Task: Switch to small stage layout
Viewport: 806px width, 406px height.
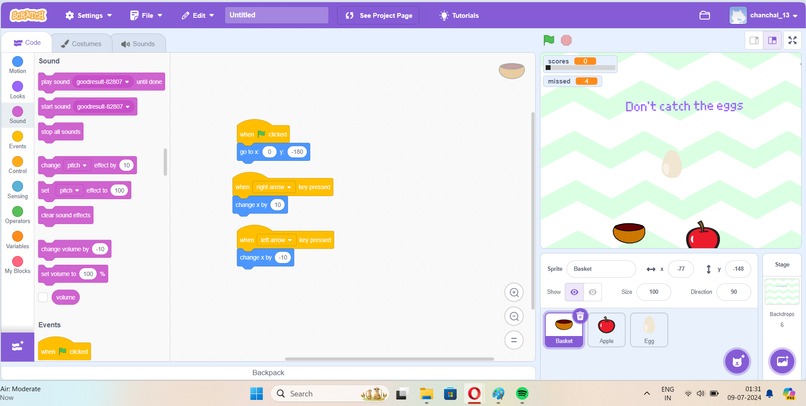Action: (x=754, y=41)
